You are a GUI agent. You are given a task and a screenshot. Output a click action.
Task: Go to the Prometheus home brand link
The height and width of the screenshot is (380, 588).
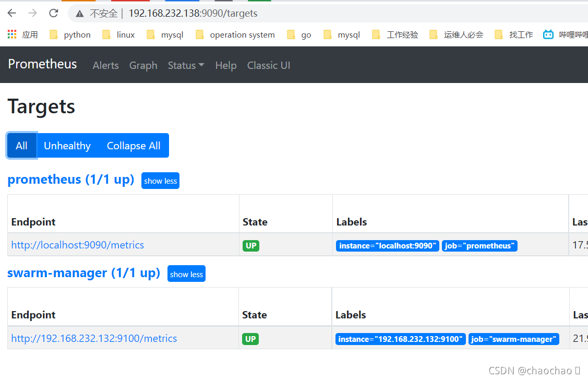coord(42,64)
